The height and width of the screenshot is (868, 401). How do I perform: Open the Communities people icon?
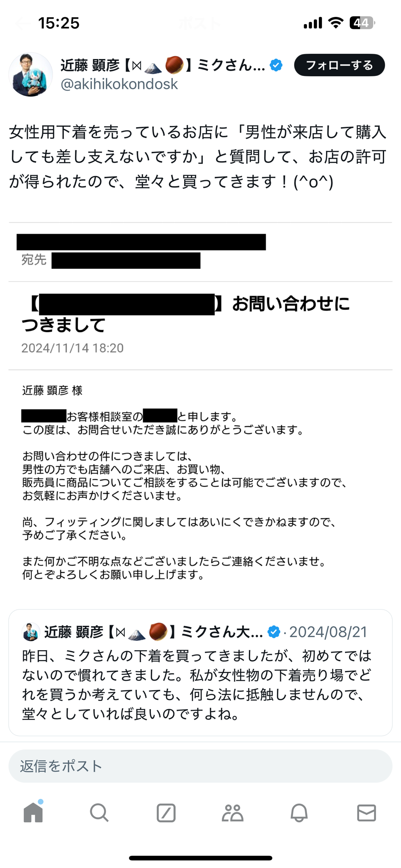pyautogui.click(x=232, y=812)
